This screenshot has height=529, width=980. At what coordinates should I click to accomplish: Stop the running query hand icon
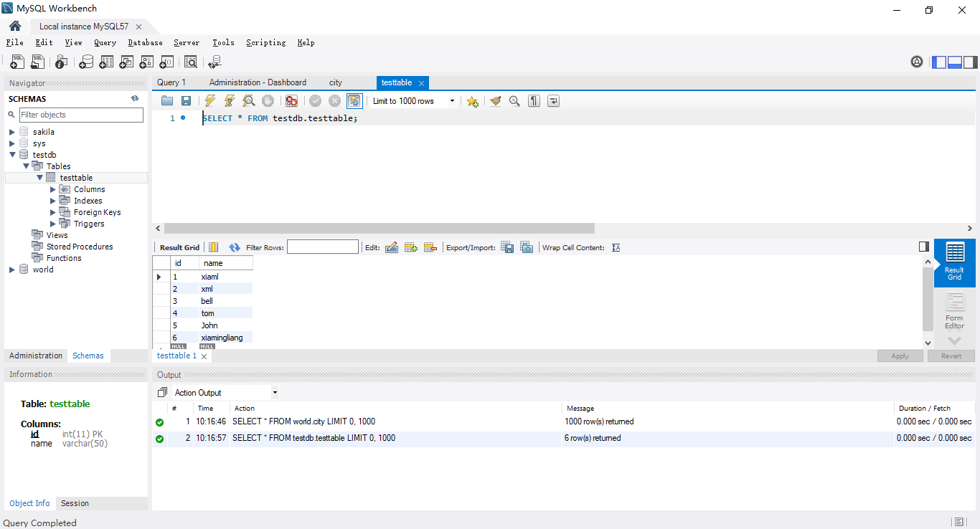[268, 101]
